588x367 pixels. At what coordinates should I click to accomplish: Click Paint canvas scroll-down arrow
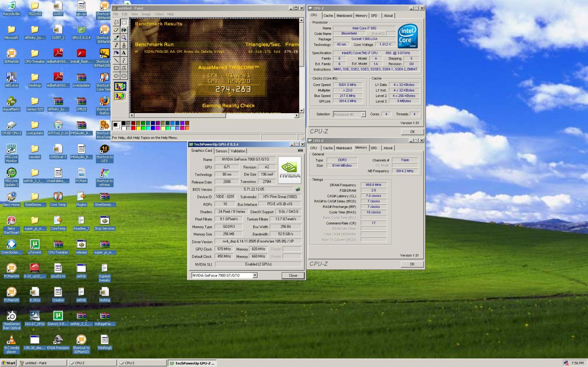tap(302, 111)
